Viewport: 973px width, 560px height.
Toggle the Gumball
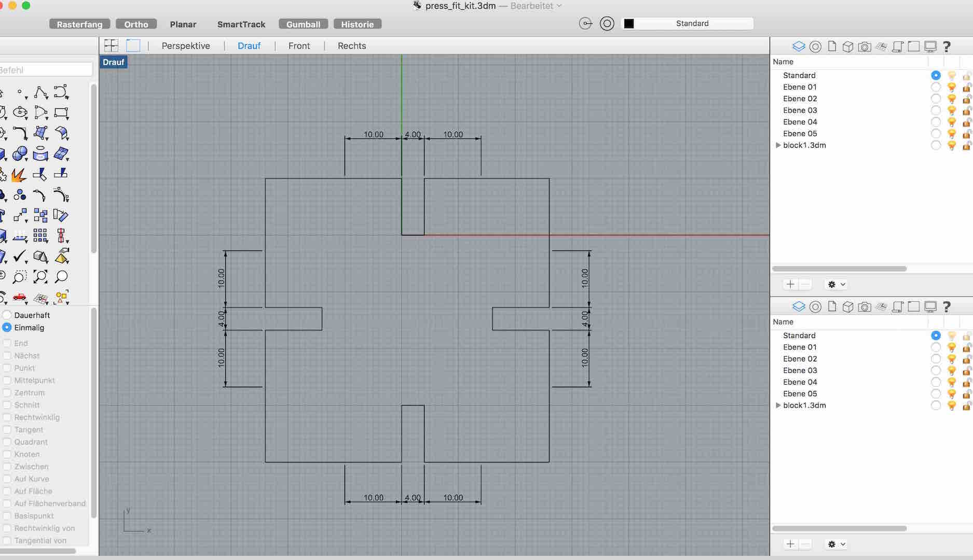pyautogui.click(x=303, y=24)
